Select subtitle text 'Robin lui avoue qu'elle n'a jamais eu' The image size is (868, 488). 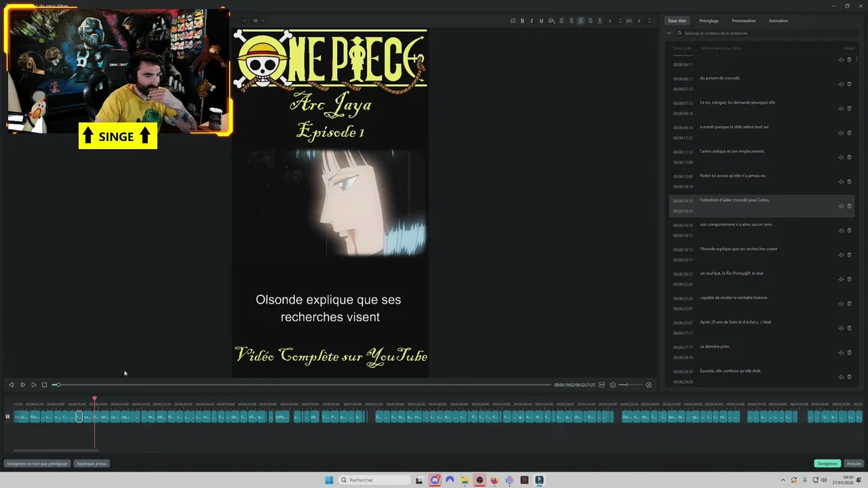pyautogui.click(x=732, y=176)
